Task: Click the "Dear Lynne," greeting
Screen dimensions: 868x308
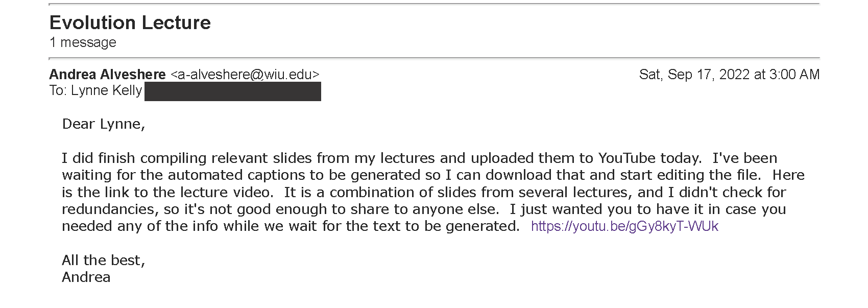Action: (x=104, y=124)
